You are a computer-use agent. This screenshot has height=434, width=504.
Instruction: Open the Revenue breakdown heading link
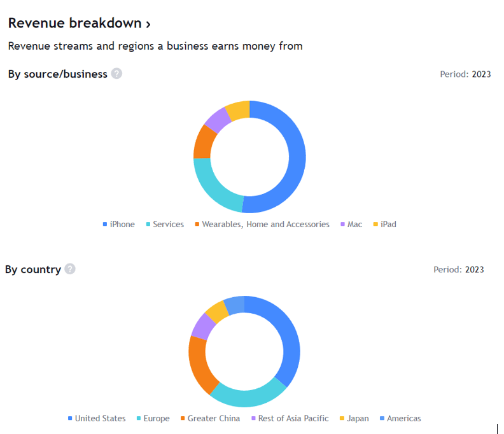point(79,24)
